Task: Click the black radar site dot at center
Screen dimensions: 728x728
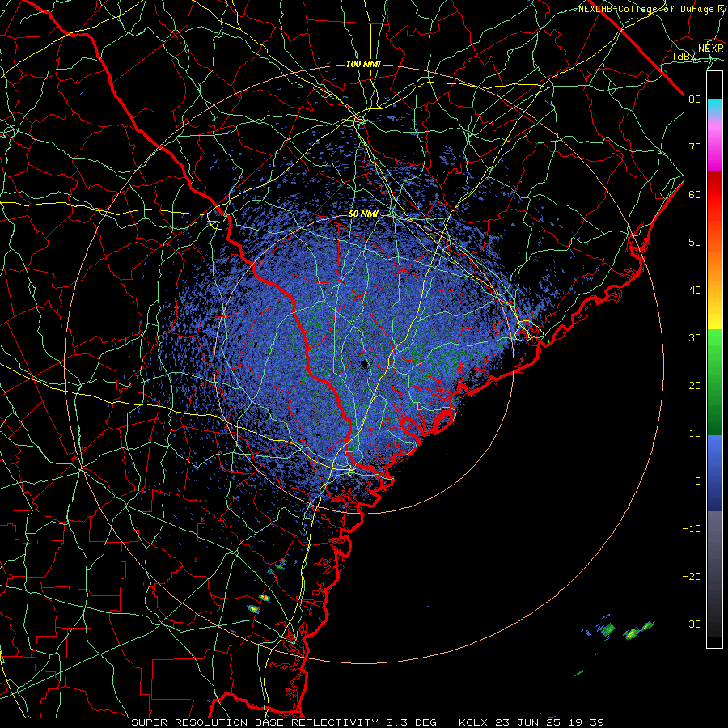Action: (365, 364)
